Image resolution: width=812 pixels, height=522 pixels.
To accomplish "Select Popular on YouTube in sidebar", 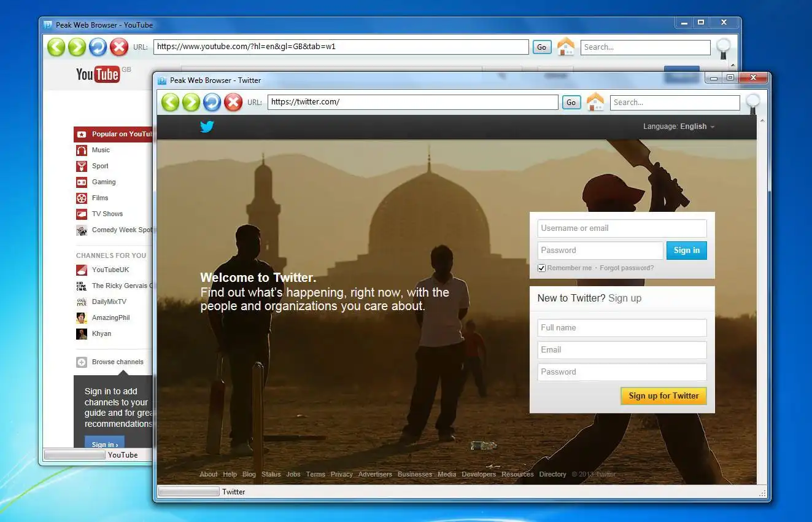I will point(114,134).
